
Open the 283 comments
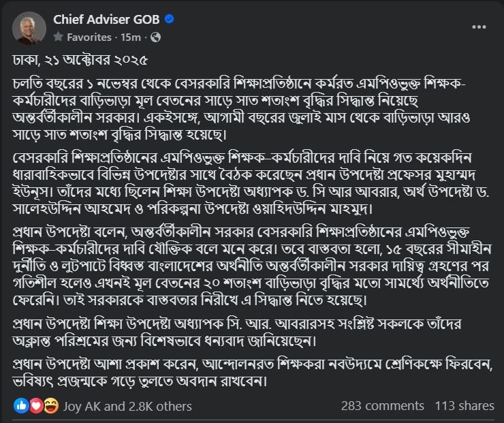click(382, 406)
